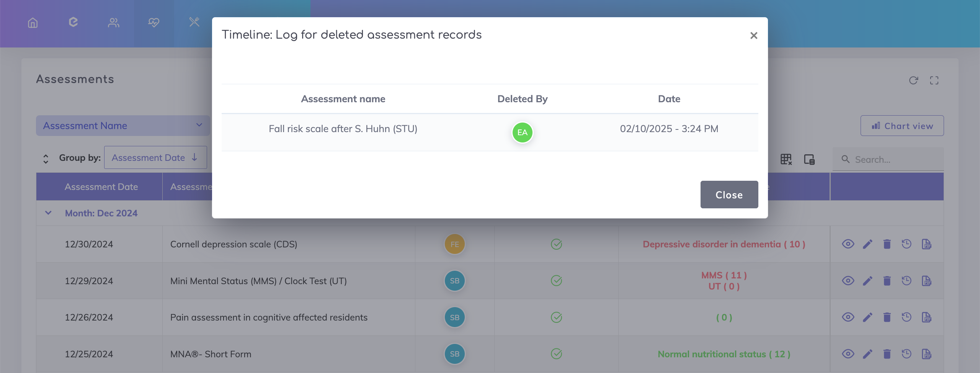
Task: Edit the Pain assessment record
Action: tap(868, 317)
